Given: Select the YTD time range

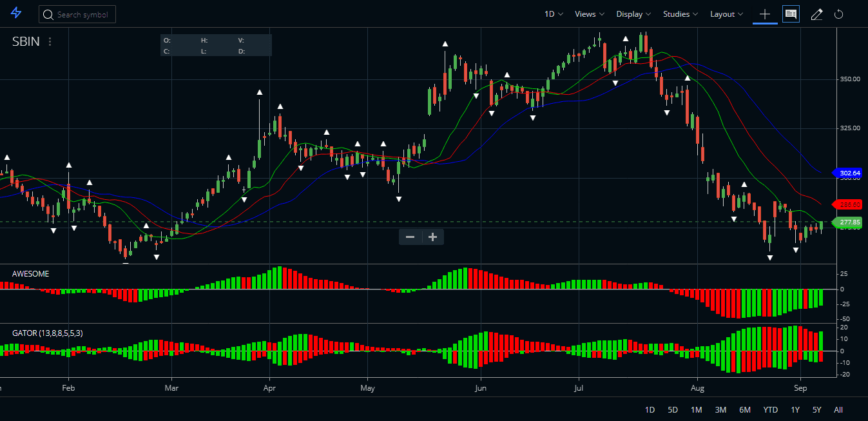Looking at the screenshot, I should 770,409.
